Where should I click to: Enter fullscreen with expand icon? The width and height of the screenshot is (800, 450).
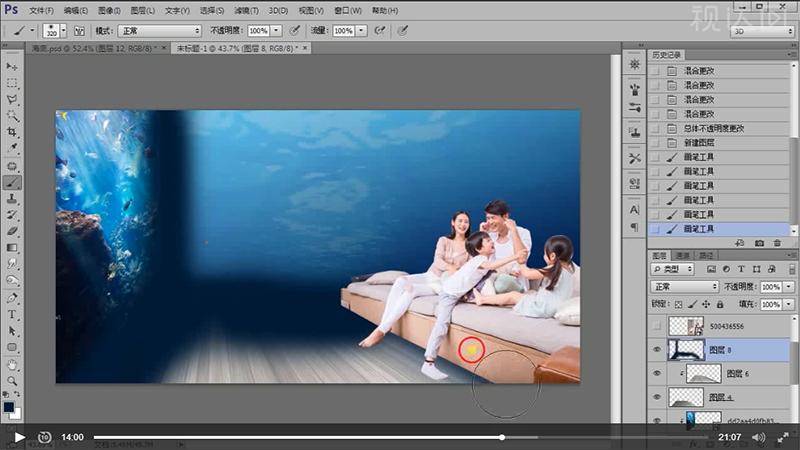[x=783, y=437]
